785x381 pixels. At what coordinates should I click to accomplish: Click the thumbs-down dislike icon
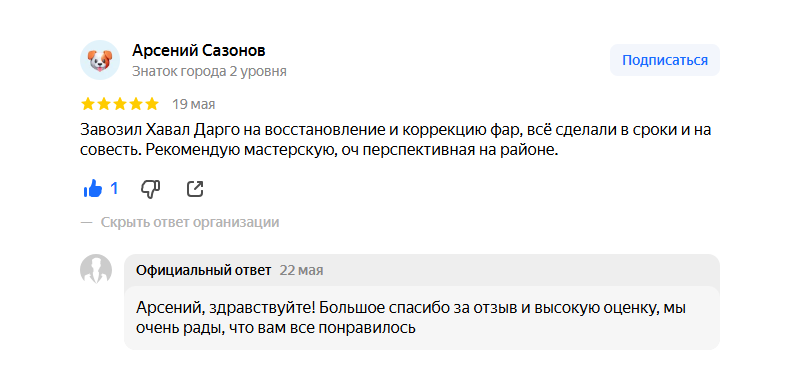[x=150, y=189]
